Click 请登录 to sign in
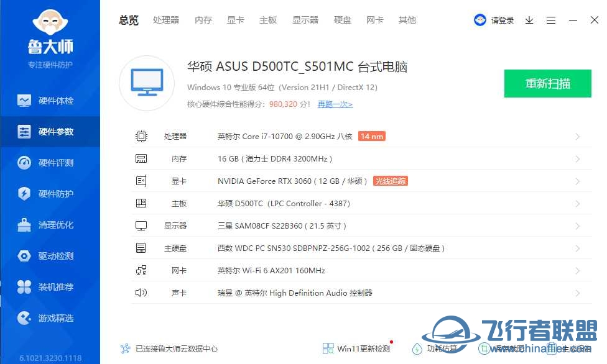Image resolution: width=607 pixels, height=364 pixels. point(503,20)
